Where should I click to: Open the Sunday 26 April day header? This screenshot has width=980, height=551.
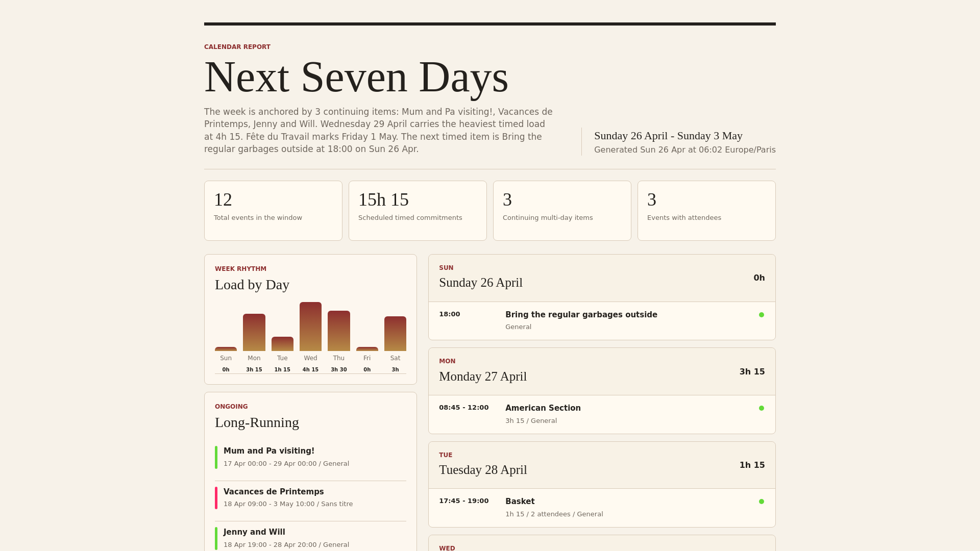602,278
